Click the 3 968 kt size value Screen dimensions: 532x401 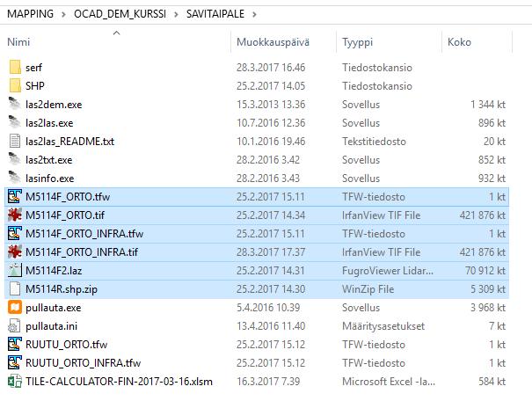[x=487, y=308]
